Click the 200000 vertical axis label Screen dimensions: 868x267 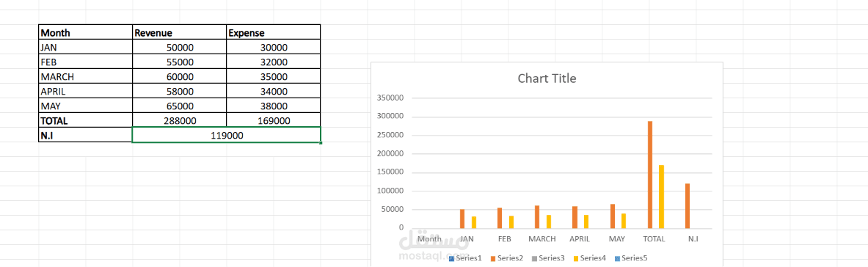coord(390,153)
